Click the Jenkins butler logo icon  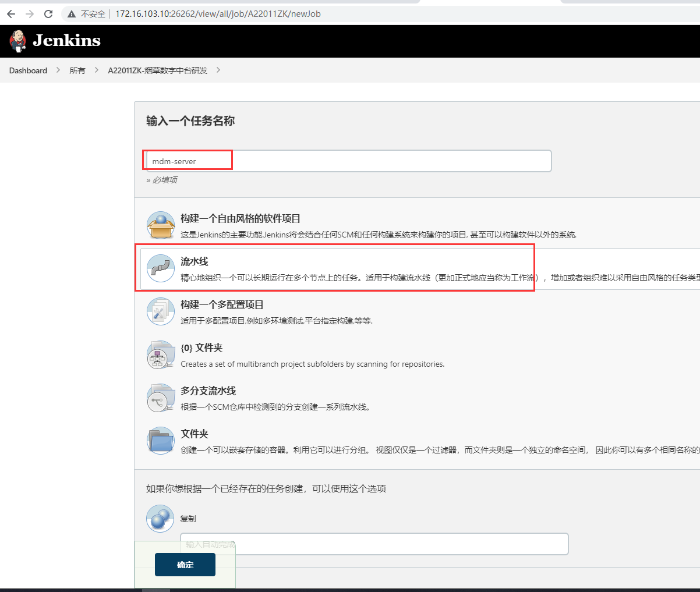(x=18, y=40)
